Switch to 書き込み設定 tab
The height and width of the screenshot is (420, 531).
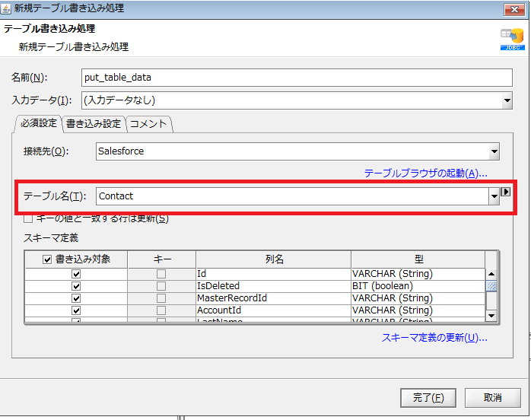94,124
